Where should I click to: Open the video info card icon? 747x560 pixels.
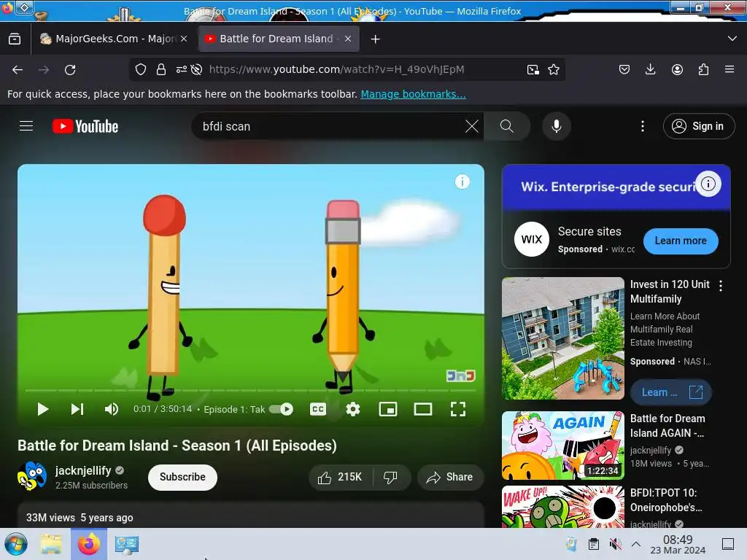[462, 182]
